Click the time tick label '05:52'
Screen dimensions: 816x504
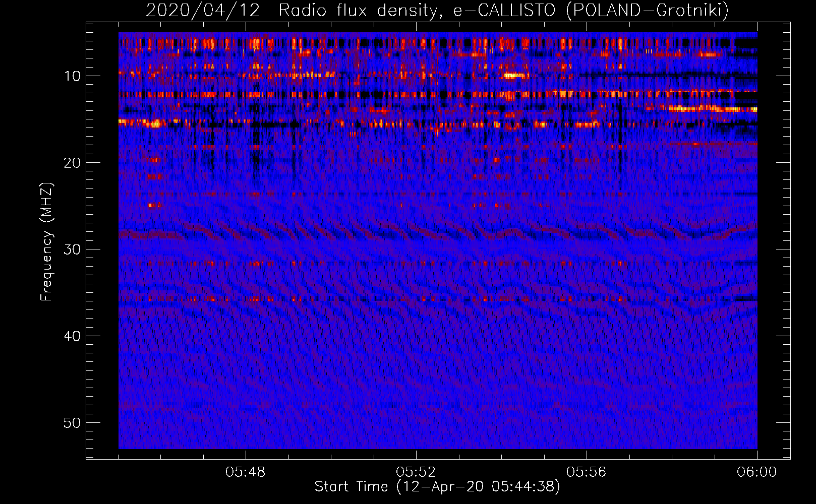click(x=416, y=472)
